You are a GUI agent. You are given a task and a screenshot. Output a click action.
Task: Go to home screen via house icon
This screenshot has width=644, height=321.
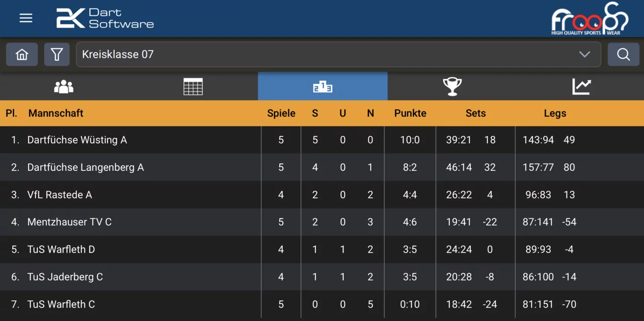tap(22, 54)
